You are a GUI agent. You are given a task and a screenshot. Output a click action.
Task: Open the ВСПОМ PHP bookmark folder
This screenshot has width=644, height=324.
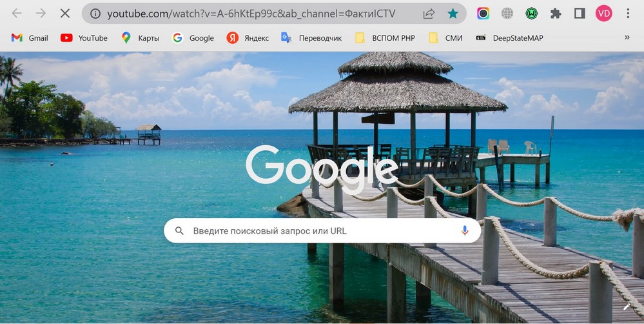[x=385, y=38]
